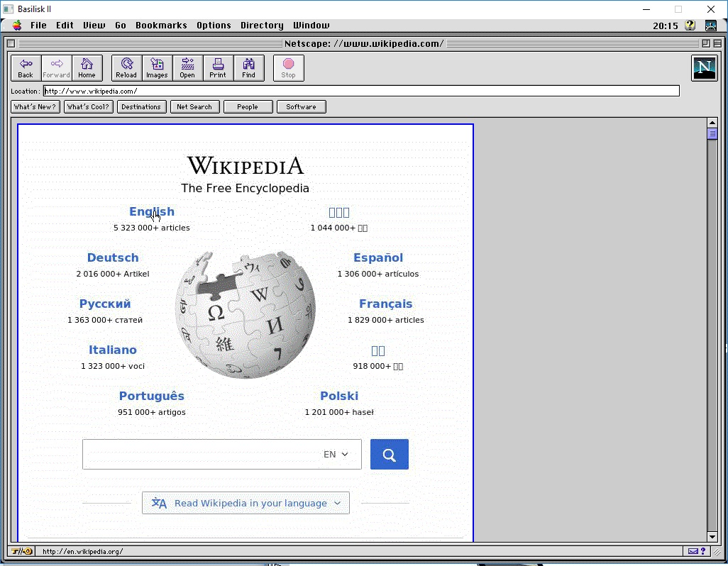Collapse window with the windowshade box

[717, 43]
